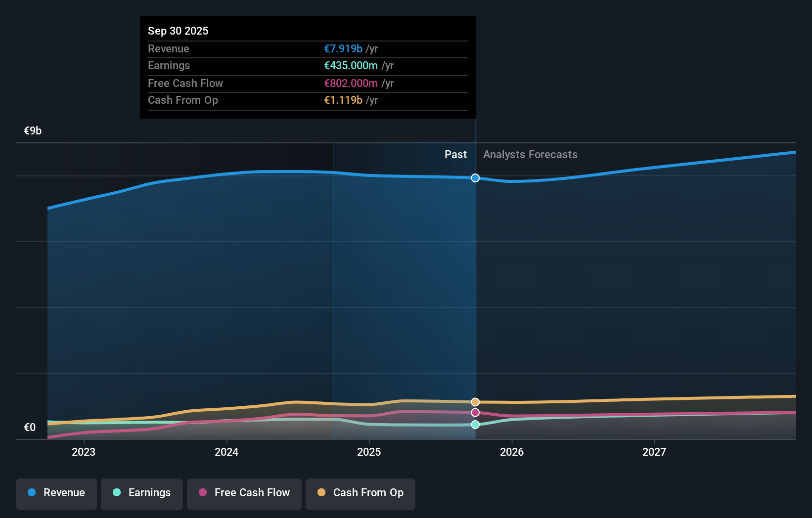Click the Sep 30 2025 tooltip header
Viewport: 812px width, 518px height.
[x=178, y=31]
